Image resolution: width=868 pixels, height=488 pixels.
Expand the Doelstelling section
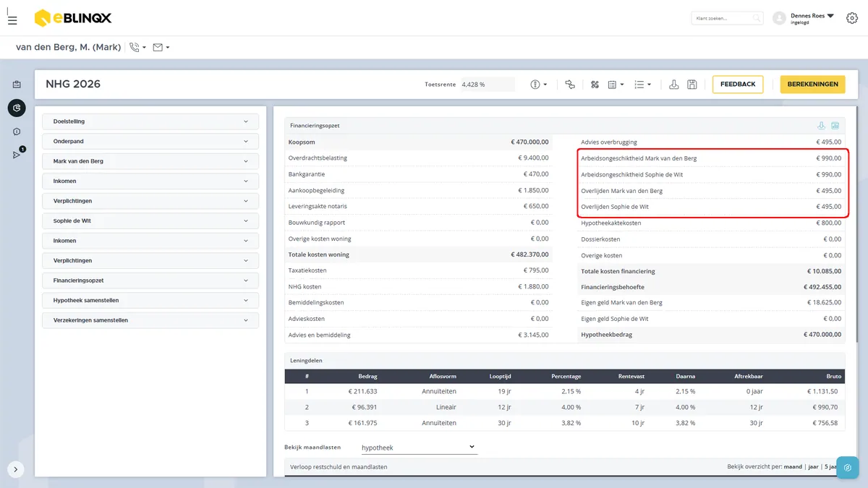(150, 121)
